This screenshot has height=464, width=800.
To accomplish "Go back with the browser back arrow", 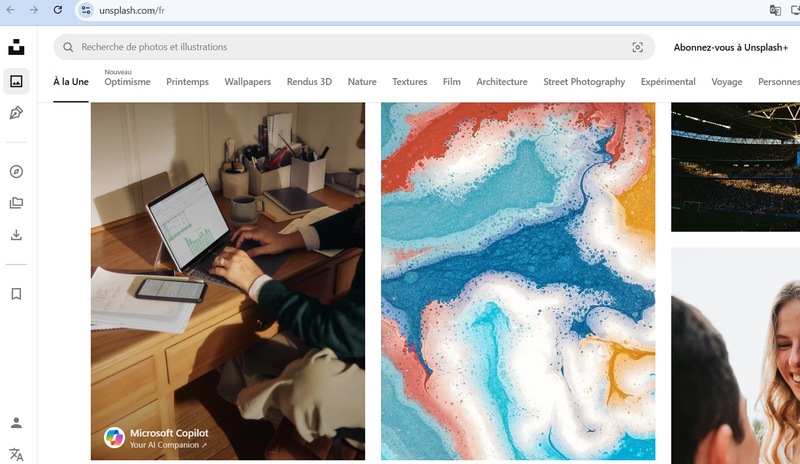I will tap(11, 10).
